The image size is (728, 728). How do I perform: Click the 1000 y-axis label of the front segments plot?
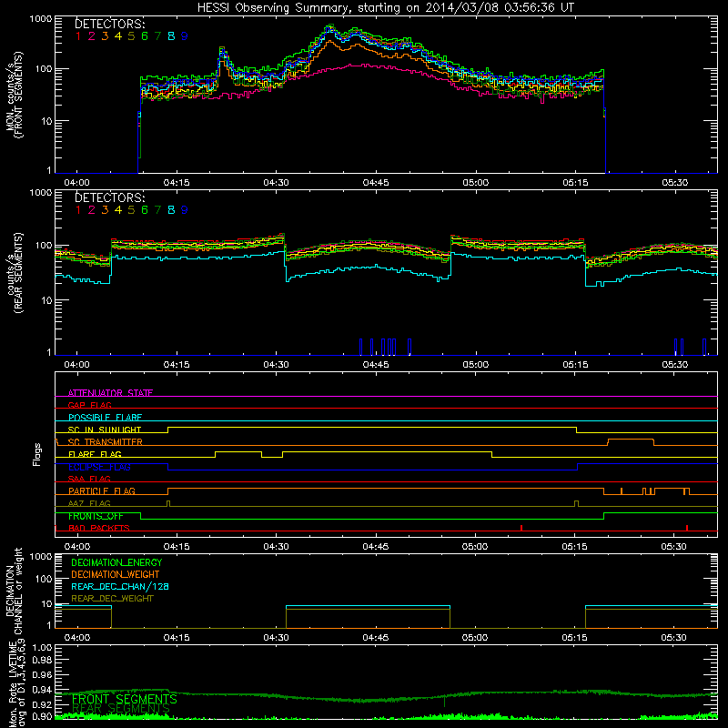coord(41,19)
